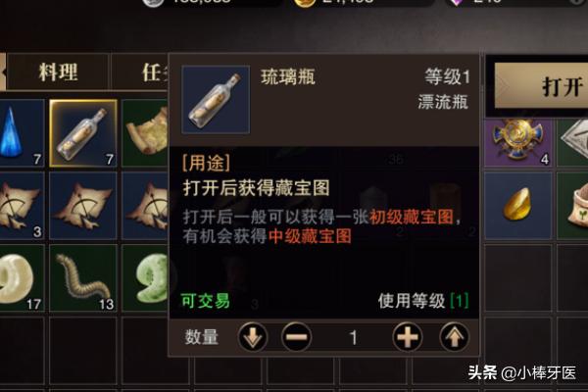Select the gold nugget item
588x392 pixels.
(x=518, y=206)
